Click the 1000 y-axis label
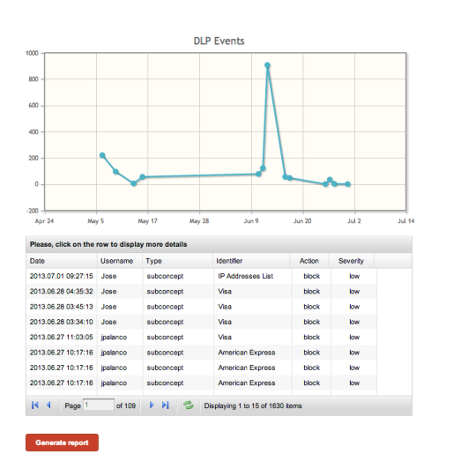Image resolution: width=476 pixels, height=461 pixels. click(x=32, y=53)
